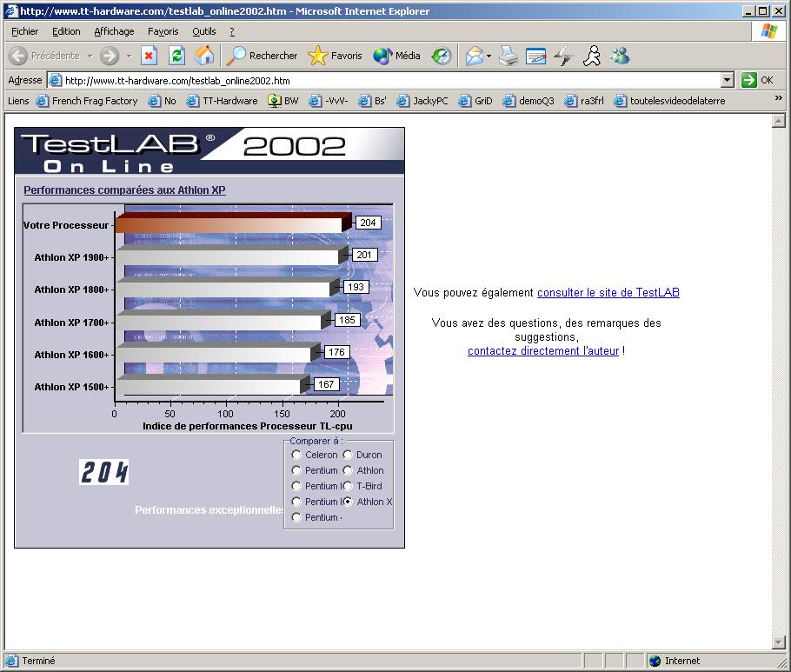Open the Bs' links bar shortcut
Viewport: 791px width, 672px height.
(x=372, y=101)
